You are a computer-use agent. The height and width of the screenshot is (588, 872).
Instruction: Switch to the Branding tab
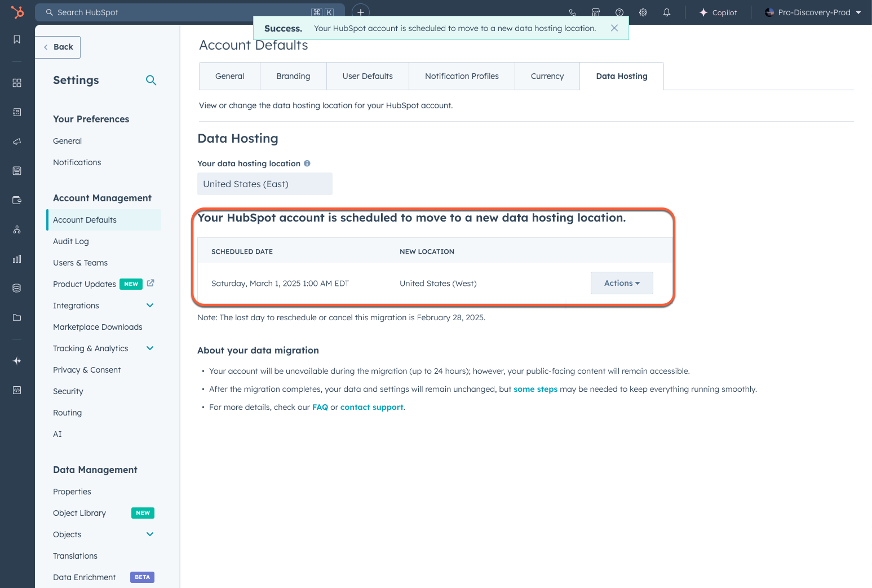pyautogui.click(x=293, y=76)
